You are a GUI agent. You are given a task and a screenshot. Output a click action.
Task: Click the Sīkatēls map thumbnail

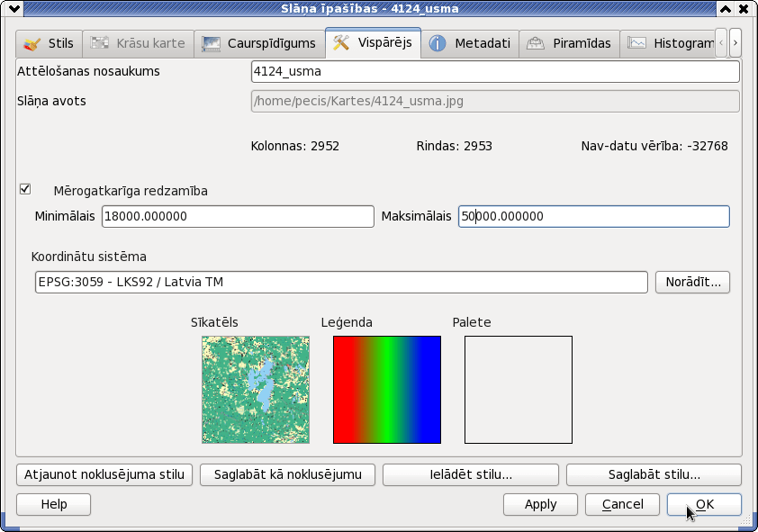click(x=256, y=390)
